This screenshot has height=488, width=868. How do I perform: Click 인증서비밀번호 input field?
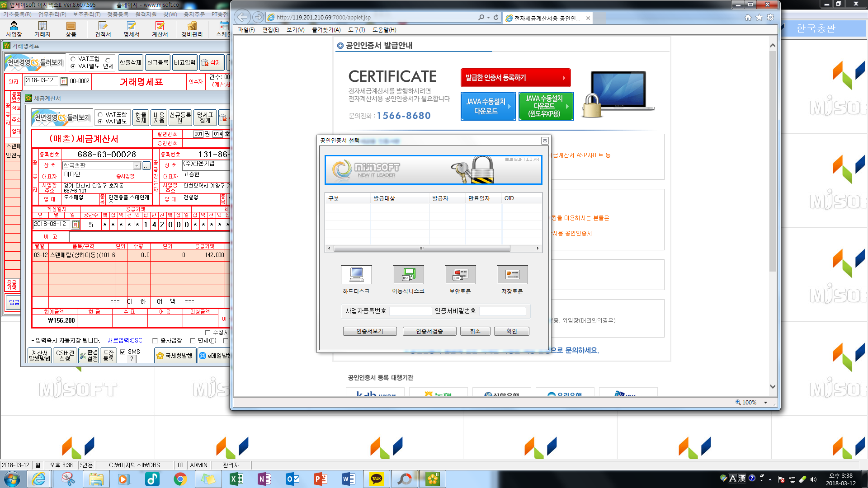(x=503, y=311)
